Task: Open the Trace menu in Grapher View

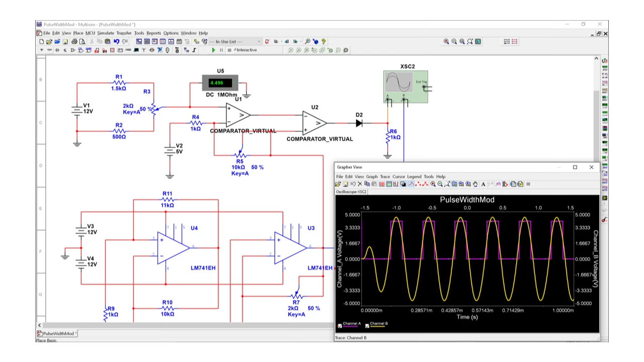Action: (x=385, y=177)
